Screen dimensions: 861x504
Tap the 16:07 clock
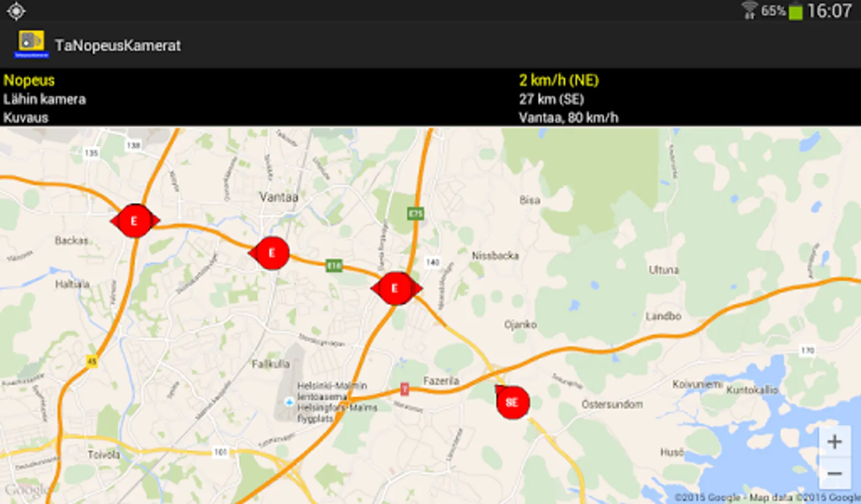(829, 11)
